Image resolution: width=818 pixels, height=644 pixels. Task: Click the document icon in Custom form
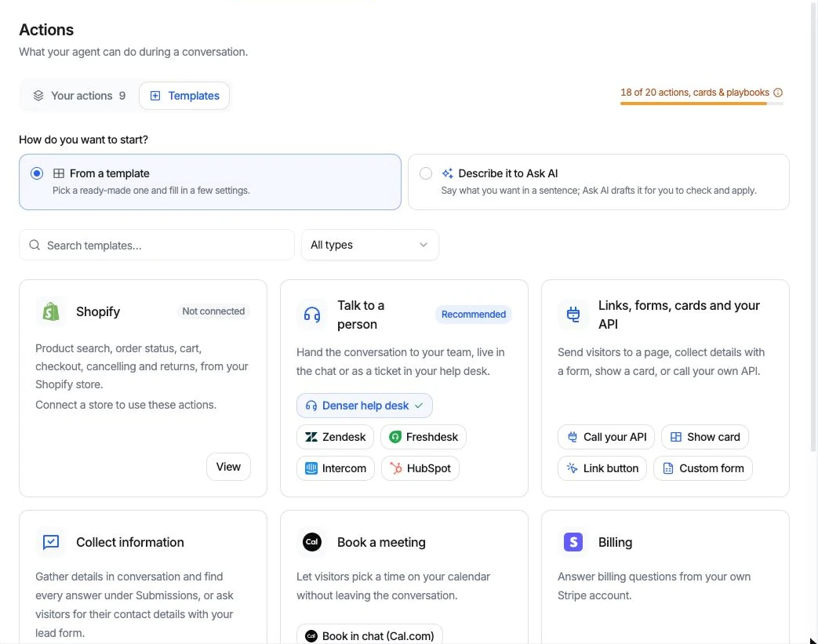[667, 468]
